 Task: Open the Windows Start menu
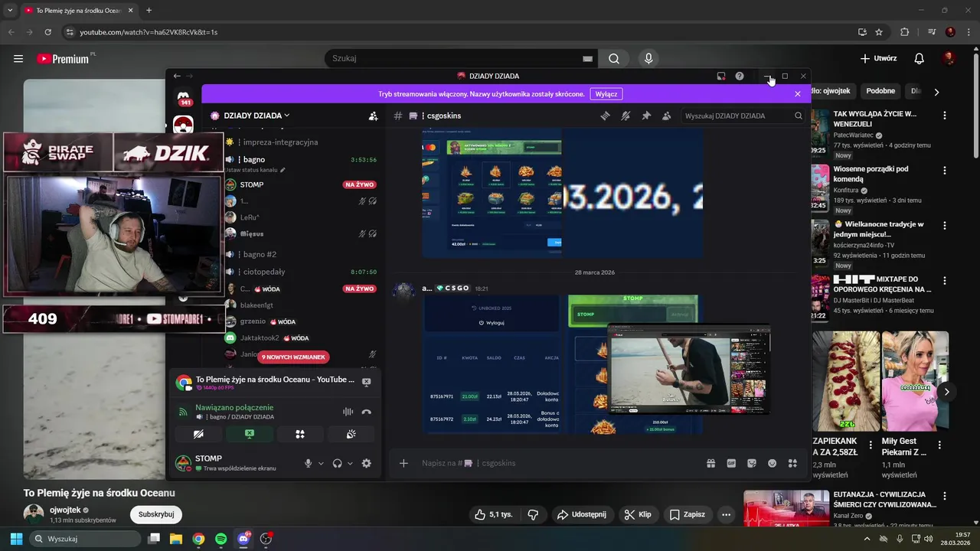(x=16, y=539)
